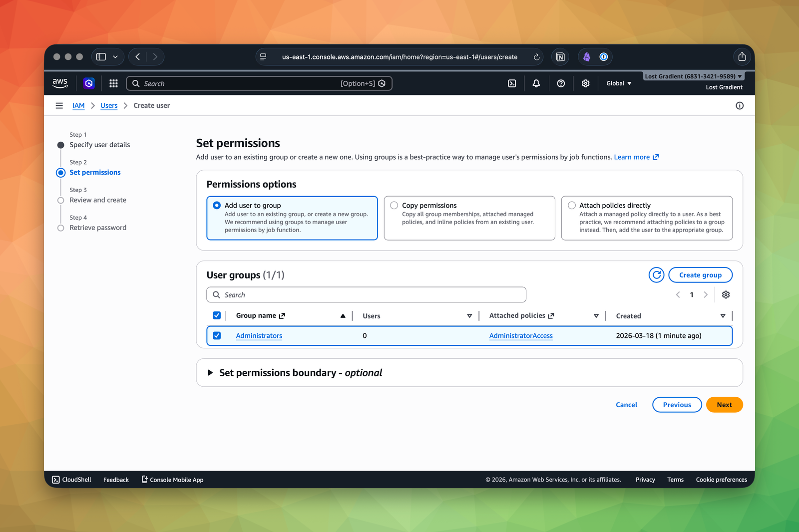This screenshot has height=532, width=799.
Task: Choose Attach policies directly
Action: point(571,205)
